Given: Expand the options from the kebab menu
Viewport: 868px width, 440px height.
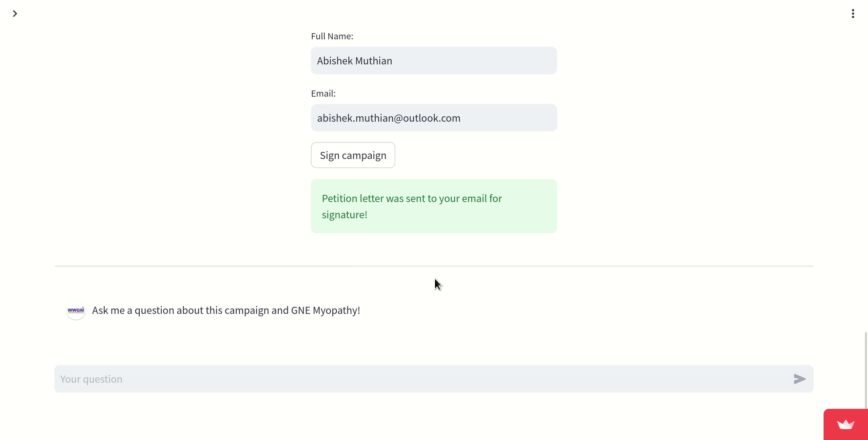Looking at the screenshot, I should 852,14.
